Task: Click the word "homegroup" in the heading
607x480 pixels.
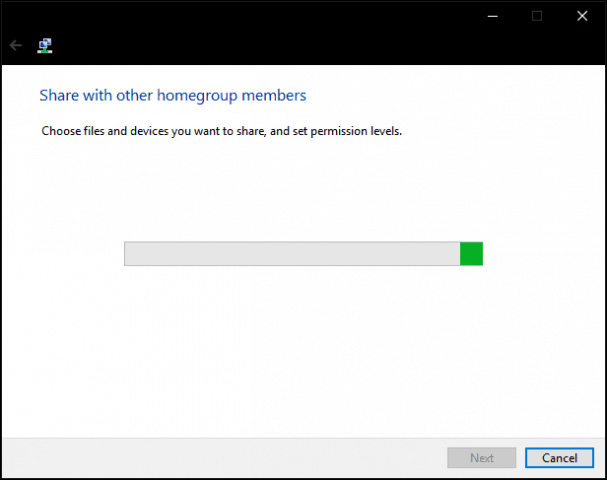Action: pyautogui.click(x=197, y=96)
